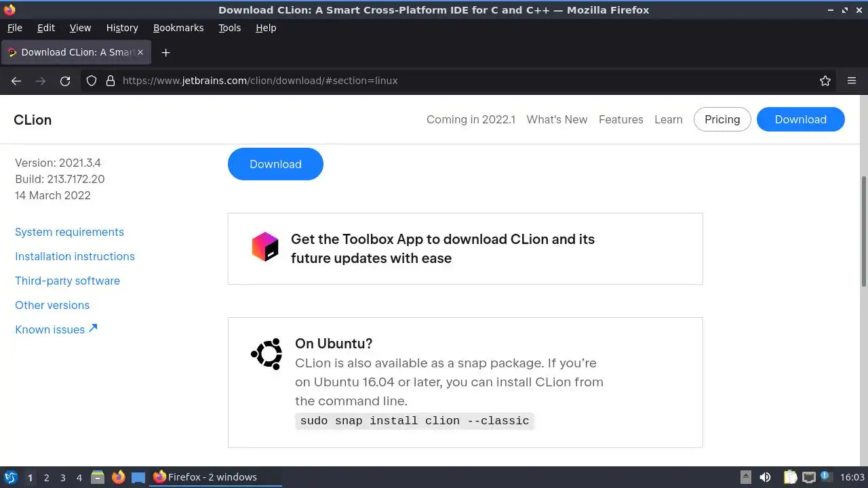Click the CLion logo text
Image resolution: width=868 pixels, height=488 pixels.
[33, 120]
